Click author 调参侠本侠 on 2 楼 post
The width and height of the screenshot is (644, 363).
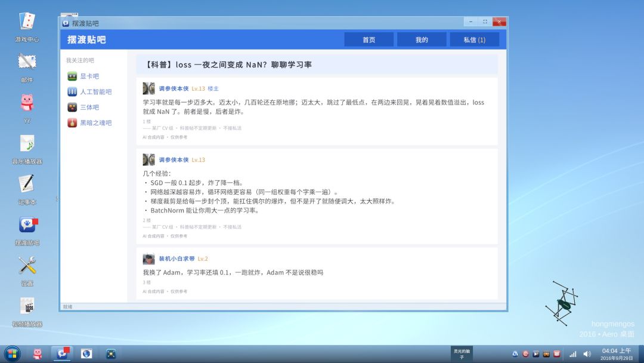[x=174, y=160]
